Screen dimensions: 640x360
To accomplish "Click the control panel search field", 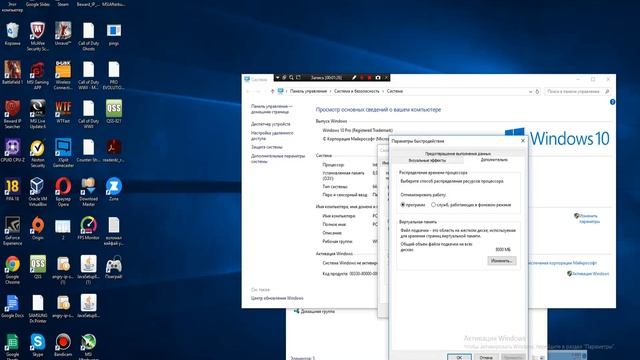I will coord(577,91).
